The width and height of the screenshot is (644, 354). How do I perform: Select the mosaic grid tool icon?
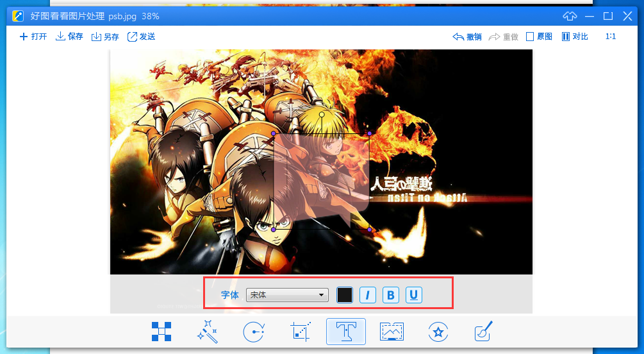pyautogui.click(x=161, y=332)
